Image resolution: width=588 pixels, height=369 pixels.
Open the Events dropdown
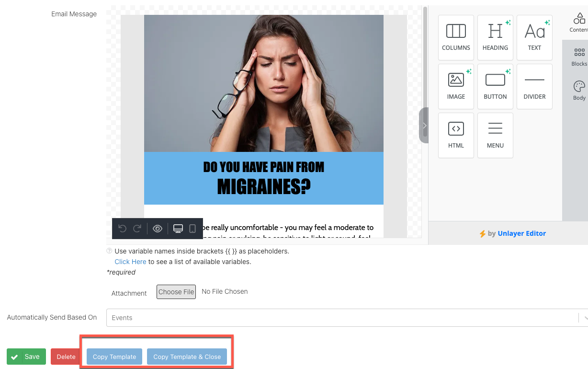coord(345,318)
